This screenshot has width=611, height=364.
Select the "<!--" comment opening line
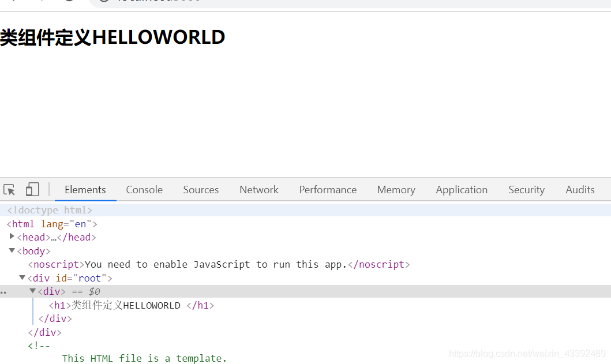pos(39,346)
